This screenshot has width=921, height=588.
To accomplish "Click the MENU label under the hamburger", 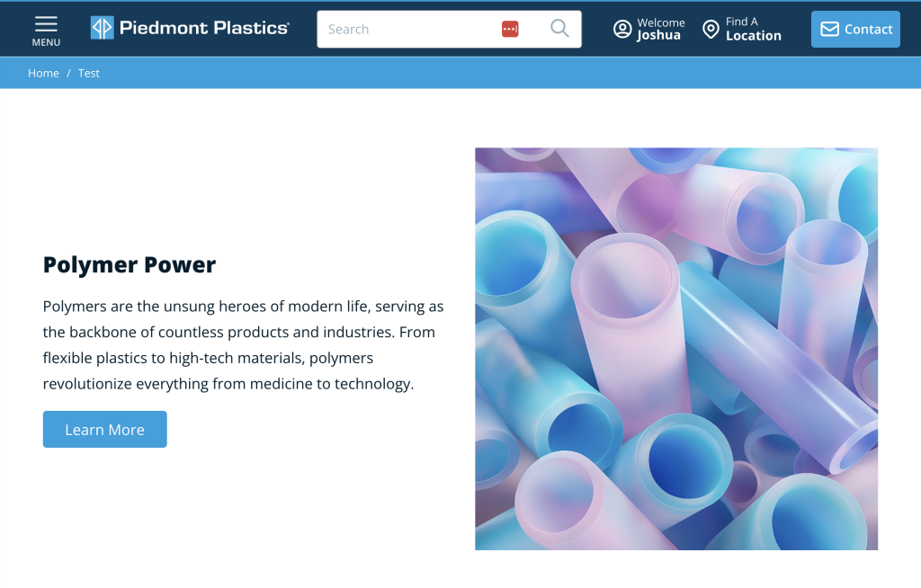I will coord(46,42).
